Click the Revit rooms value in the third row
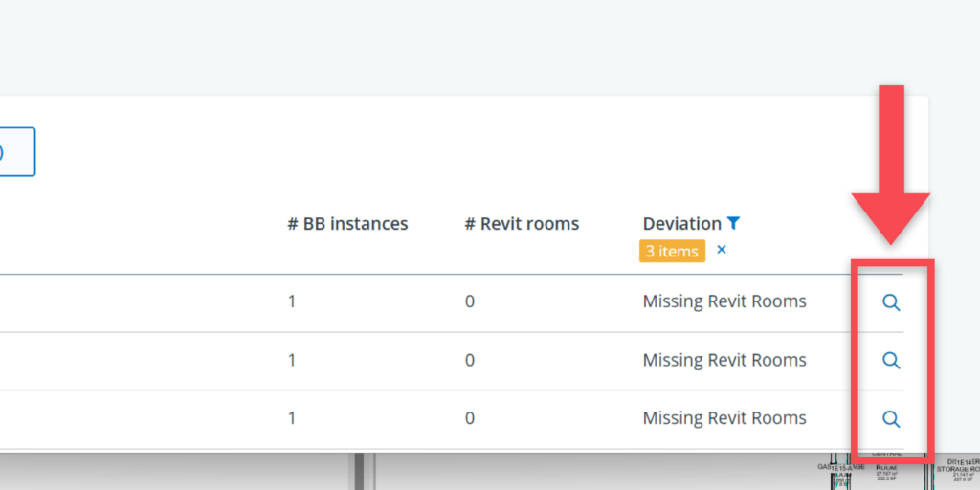Viewport: 980px width, 490px height. pos(469,418)
